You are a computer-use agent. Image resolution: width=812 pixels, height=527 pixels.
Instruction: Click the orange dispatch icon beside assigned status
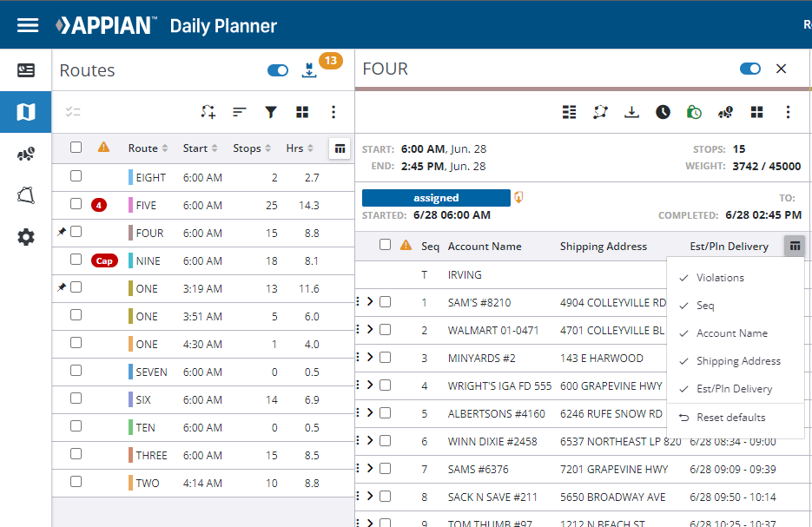coord(518,197)
